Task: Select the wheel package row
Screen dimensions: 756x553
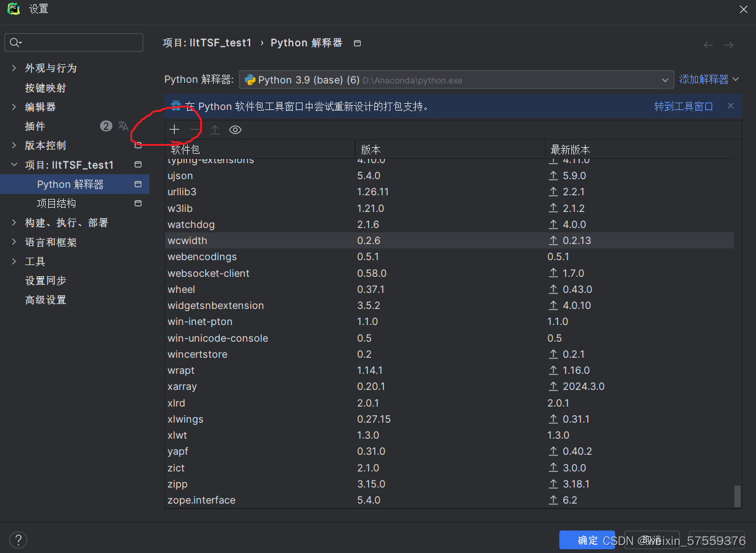Action: [x=181, y=289]
